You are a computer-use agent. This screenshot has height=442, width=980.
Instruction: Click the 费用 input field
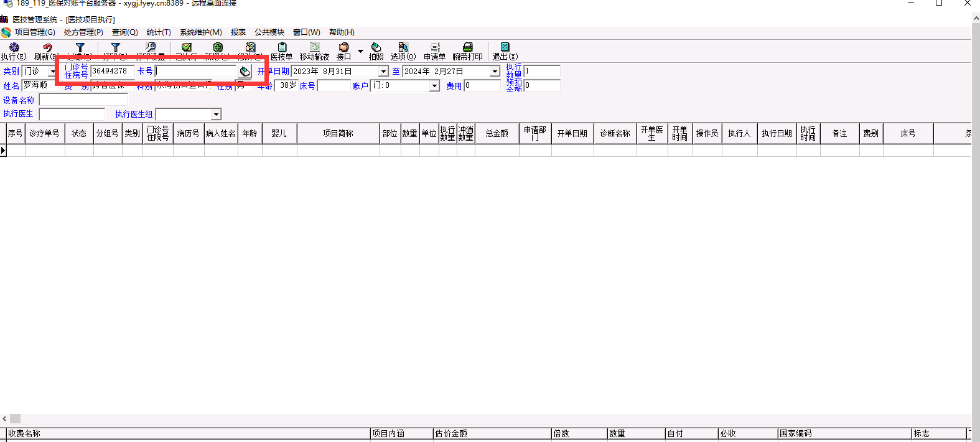coord(482,86)
